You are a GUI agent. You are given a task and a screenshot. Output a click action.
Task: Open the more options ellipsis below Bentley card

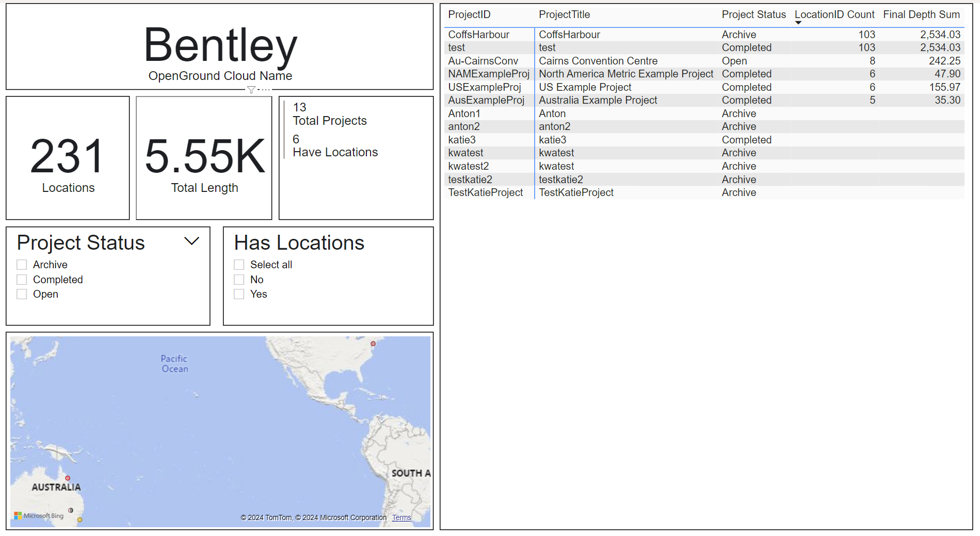(265, 90)
